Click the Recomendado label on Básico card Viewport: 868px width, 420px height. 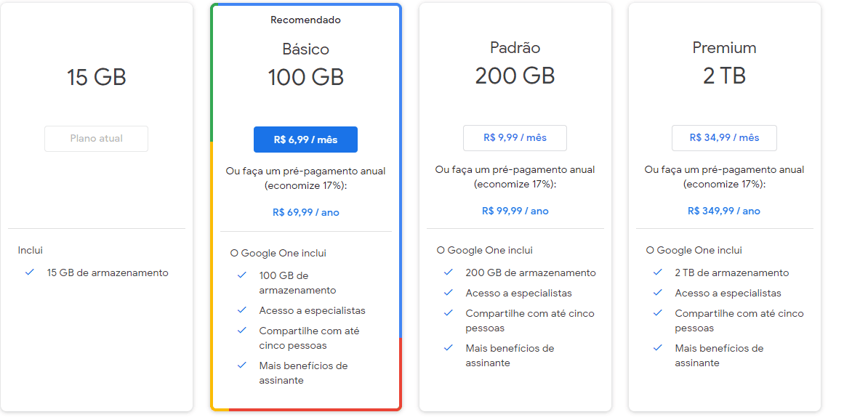[305, 20]
